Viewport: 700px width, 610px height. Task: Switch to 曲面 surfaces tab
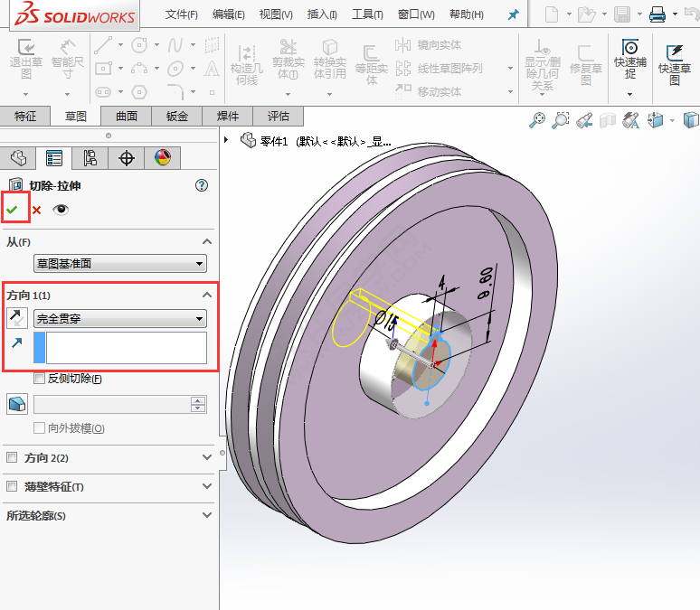click(x=127, y=116)
